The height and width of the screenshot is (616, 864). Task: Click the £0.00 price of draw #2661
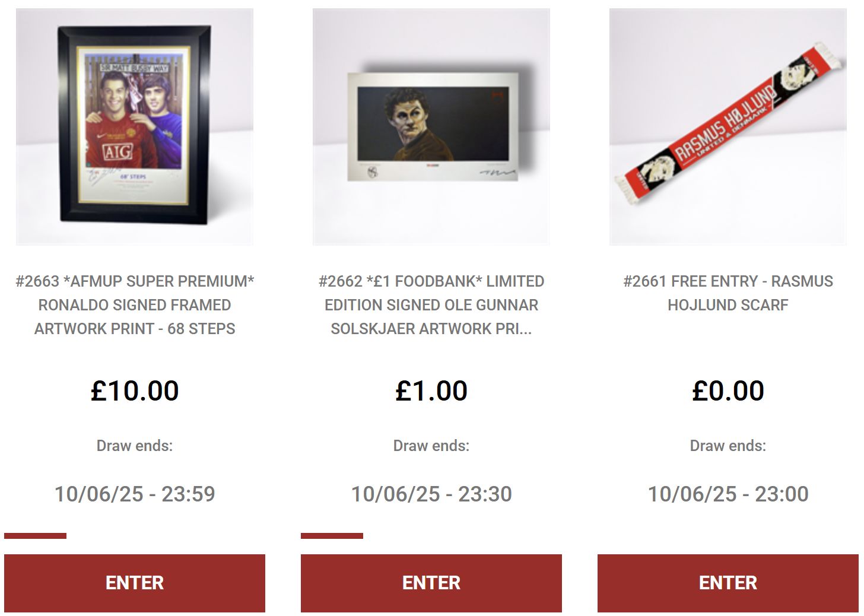coord(728,390)
